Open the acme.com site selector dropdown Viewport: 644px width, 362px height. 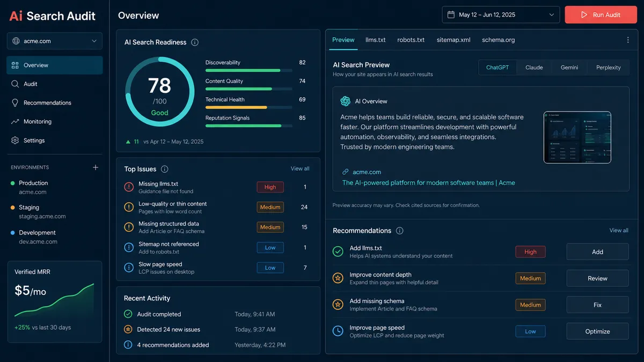(55, 41)
